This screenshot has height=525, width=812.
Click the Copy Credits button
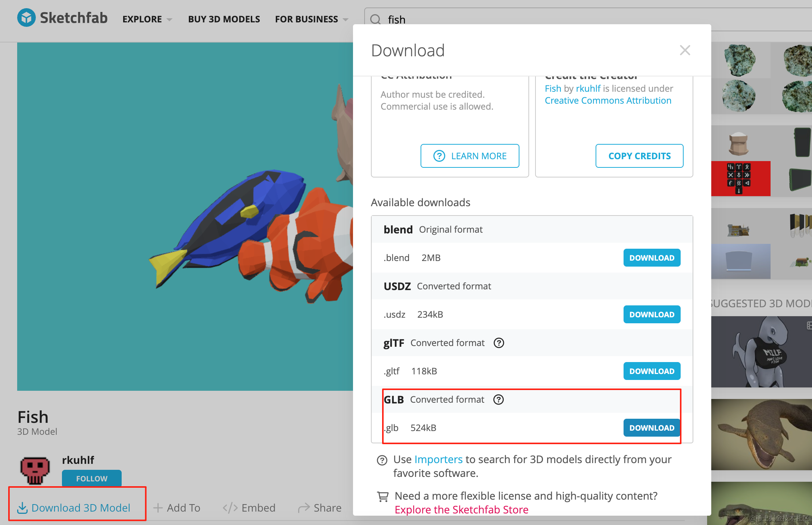[x=640, y=156]
